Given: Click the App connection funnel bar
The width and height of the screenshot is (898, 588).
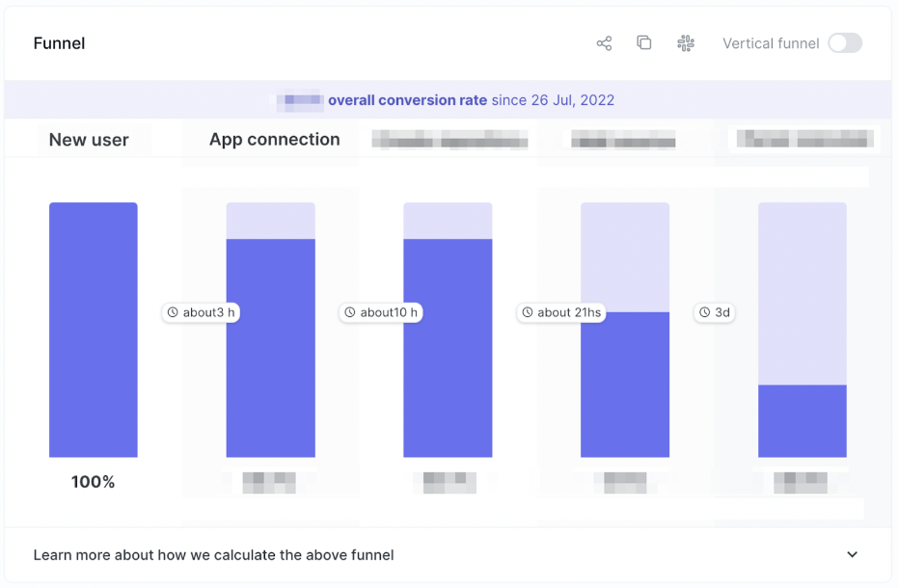Looking at the screenshot, I should tap(270, 347).
